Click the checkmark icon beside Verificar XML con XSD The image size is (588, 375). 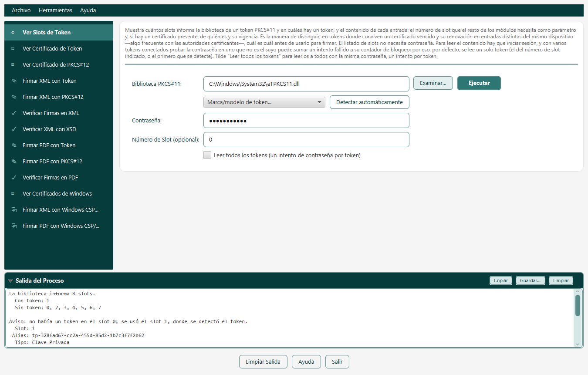(14, 129)
